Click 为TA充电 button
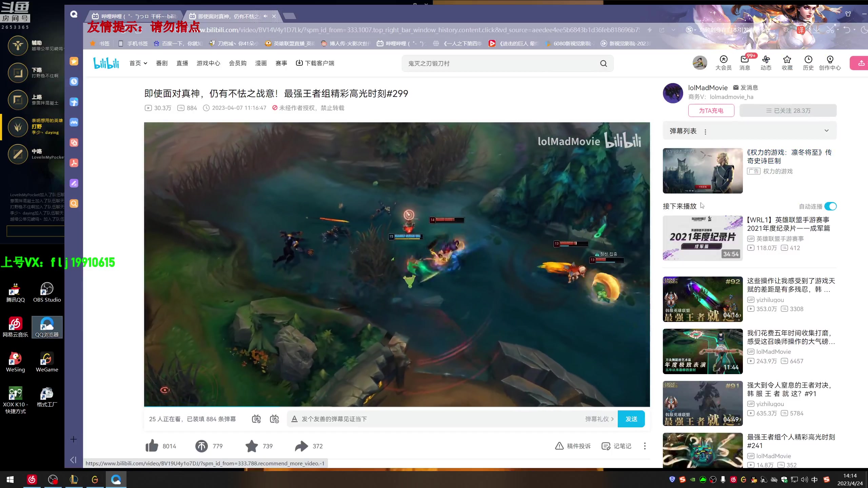Screen dimensions: 868x488 click(711, 110)
